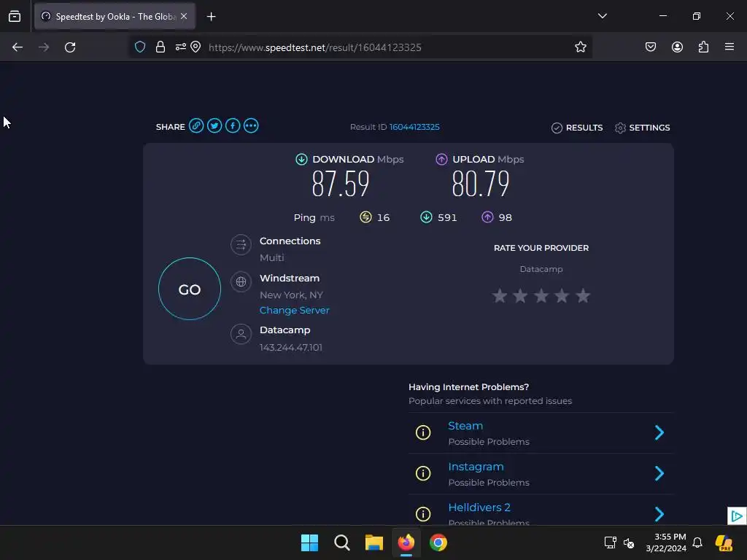Open Steam possible problems link
This screenshot has height=560, width=747.
click(465, 426)
